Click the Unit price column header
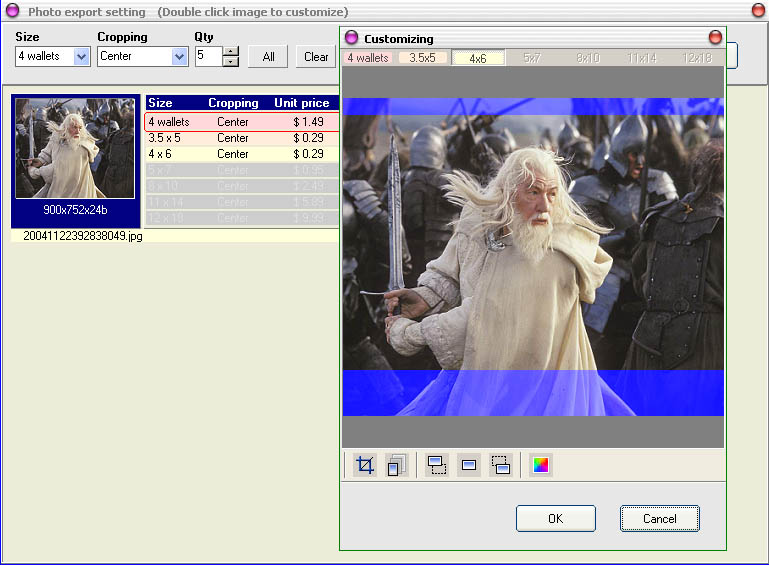769x565 pixels. pyautogui.click(x=302, y=103)
